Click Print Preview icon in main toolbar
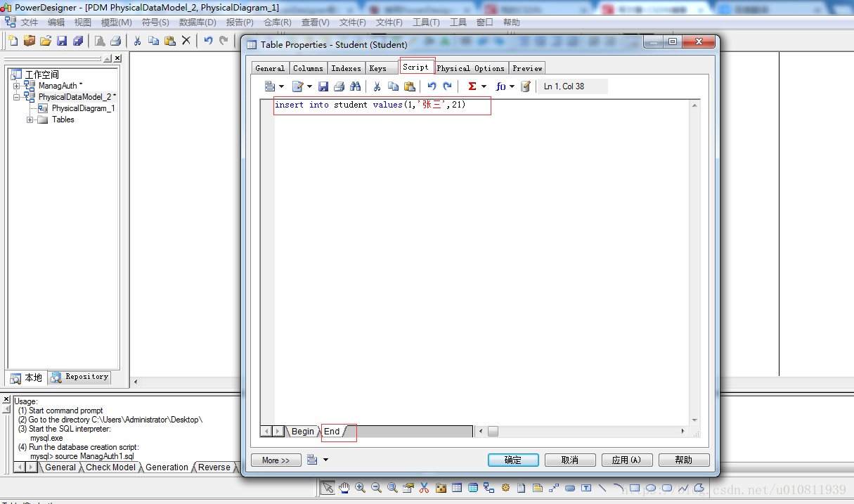 point(100,41)
